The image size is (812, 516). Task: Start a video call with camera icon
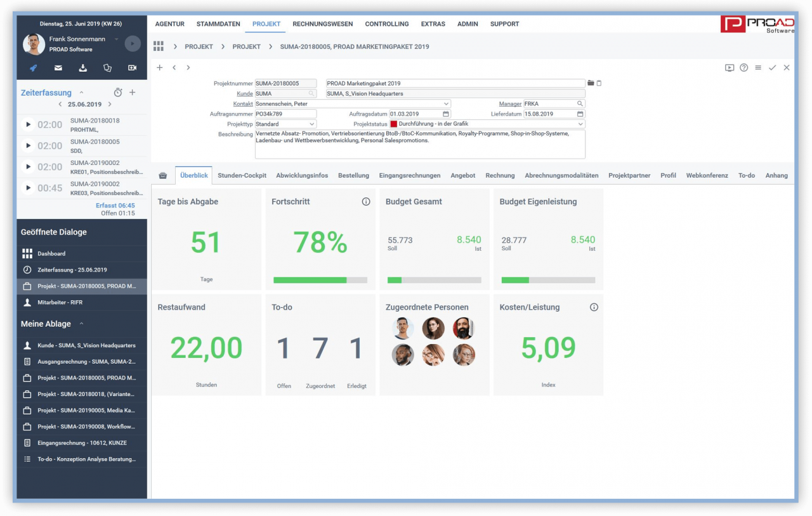132,68
